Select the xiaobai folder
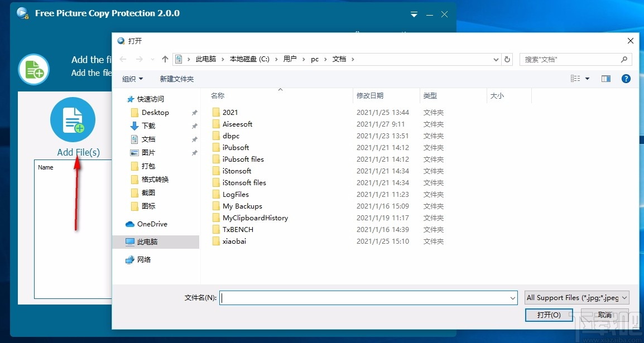The width and height of the screenshot is (644, 343). [x=235, y=241]
